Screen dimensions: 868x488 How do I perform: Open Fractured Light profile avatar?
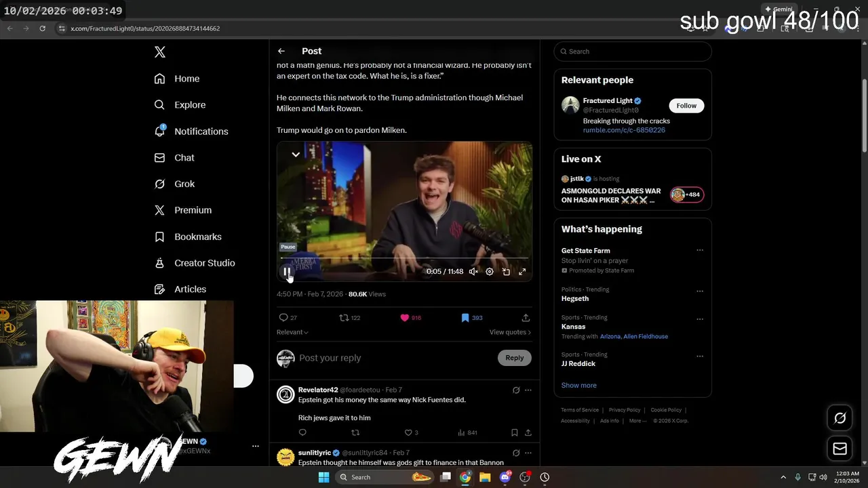pos(570,105)
